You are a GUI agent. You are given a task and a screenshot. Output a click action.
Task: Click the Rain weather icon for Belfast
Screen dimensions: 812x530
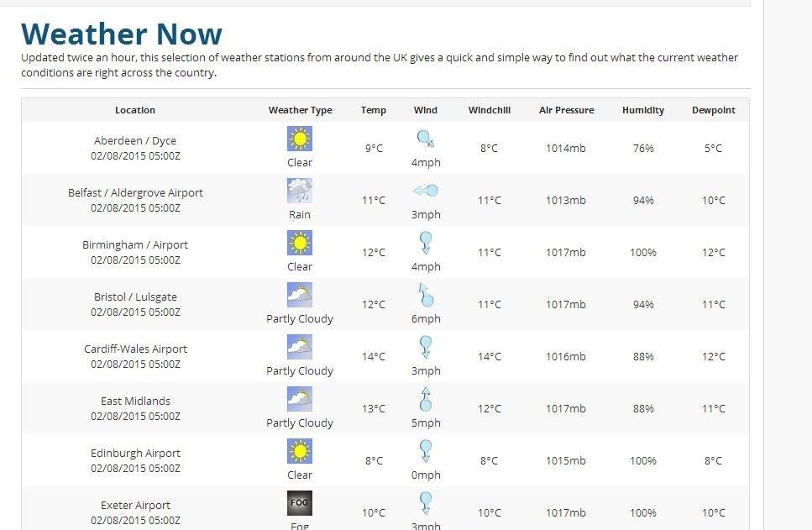point(299,191)
